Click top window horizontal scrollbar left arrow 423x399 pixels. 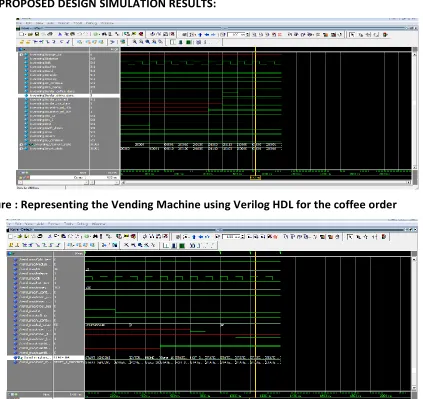[123, 182]
